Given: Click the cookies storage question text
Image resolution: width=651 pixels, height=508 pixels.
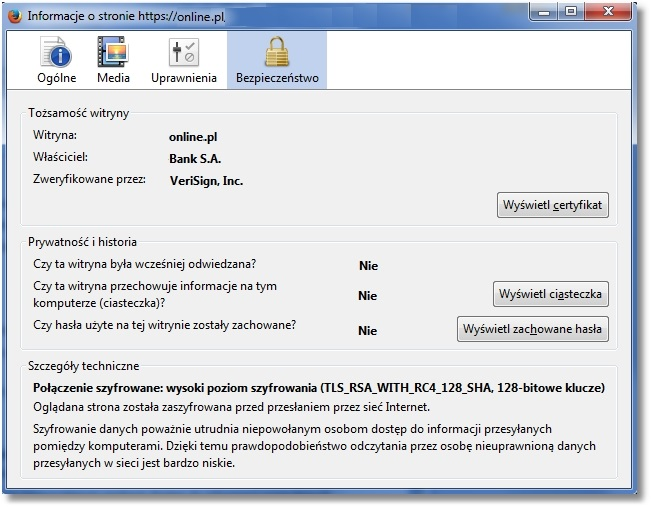Looking at the screenshot, I should pyautogui.click(x=155, y=294).
